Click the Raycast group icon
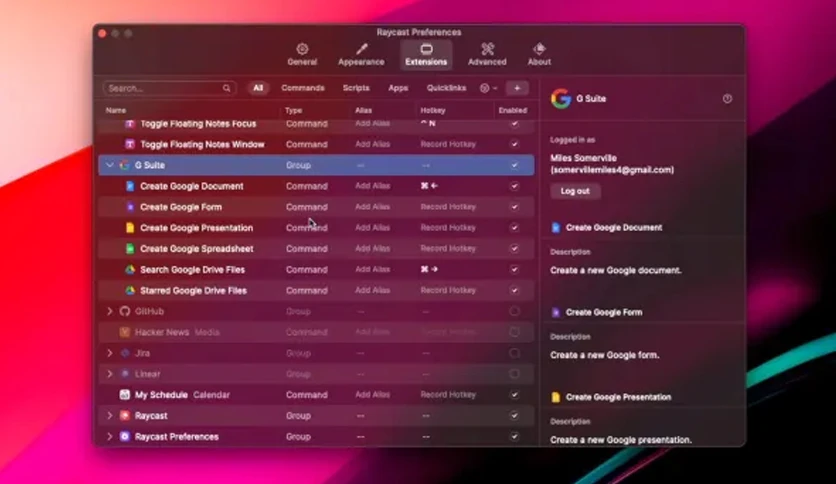Viewport: 836px width, 484px height. 125,416
